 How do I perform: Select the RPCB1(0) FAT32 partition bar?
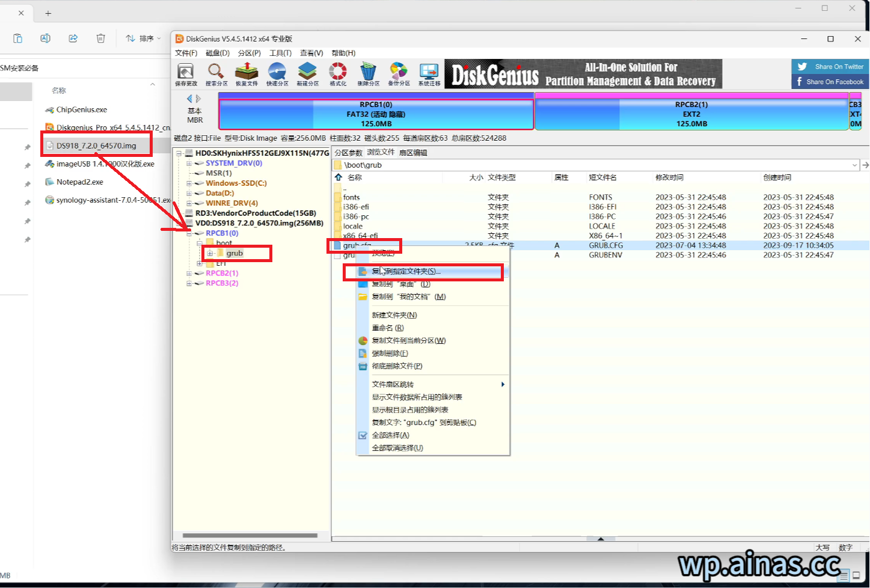point(376,114)
